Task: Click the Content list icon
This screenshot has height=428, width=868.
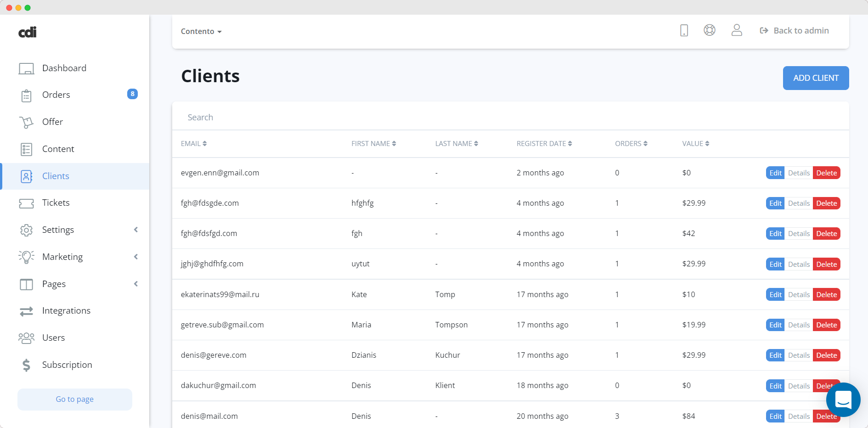Action: [x=26, y=149]
